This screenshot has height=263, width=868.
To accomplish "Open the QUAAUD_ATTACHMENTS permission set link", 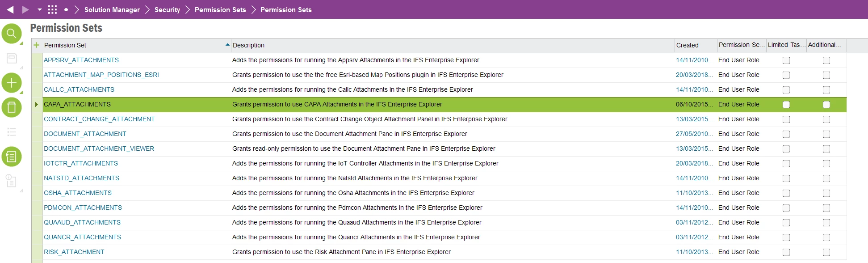I will click(82, 222).
